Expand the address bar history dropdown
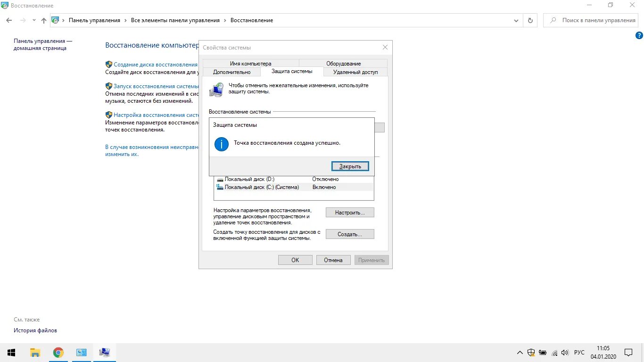Screen dimensions: 644x362 pyautogui.click(x=516, y=20)
